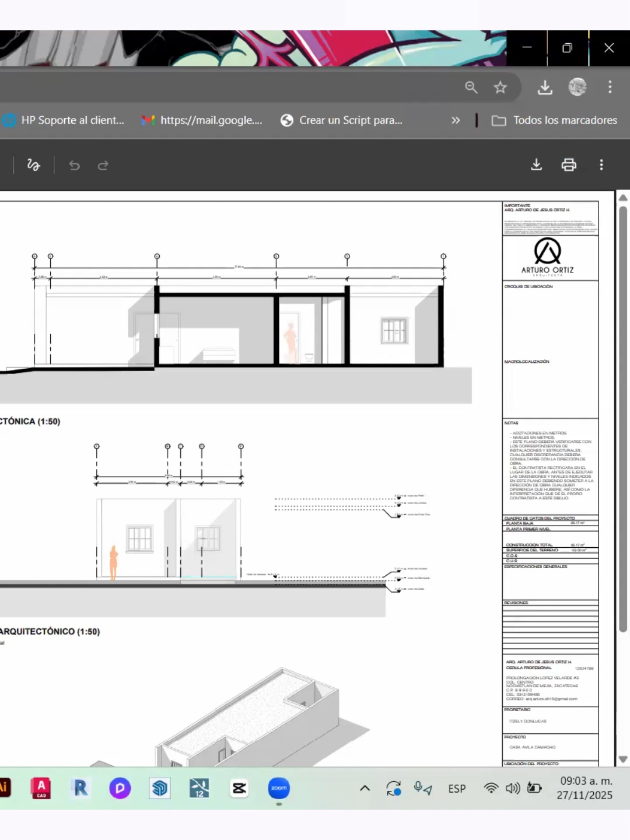Open Chrome's three-dot main menu
Viewport: 630px width, 840px height.
[610, 87]
